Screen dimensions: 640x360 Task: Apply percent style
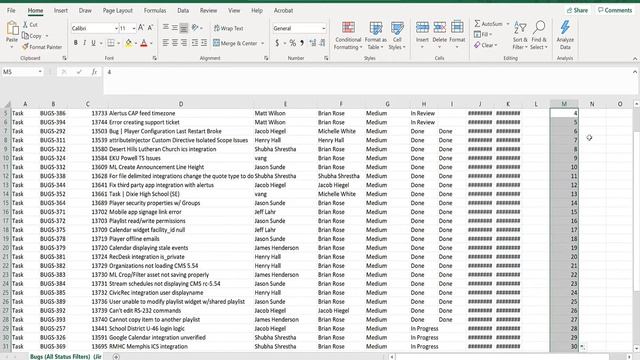click(292, 43)
